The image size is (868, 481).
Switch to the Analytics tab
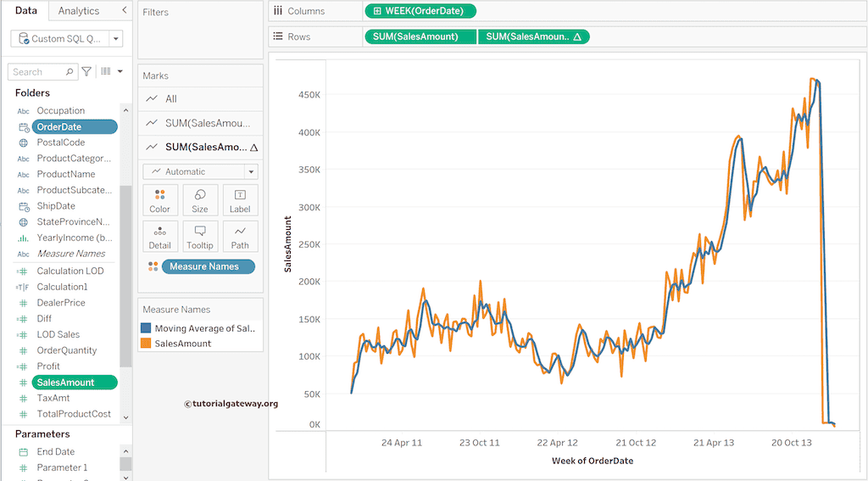78,11
